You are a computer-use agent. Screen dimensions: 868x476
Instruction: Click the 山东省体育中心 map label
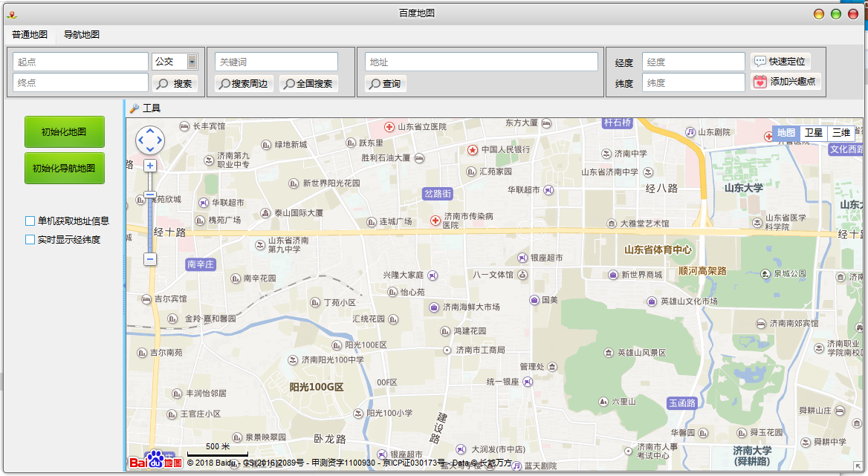(x=658, y=250)
